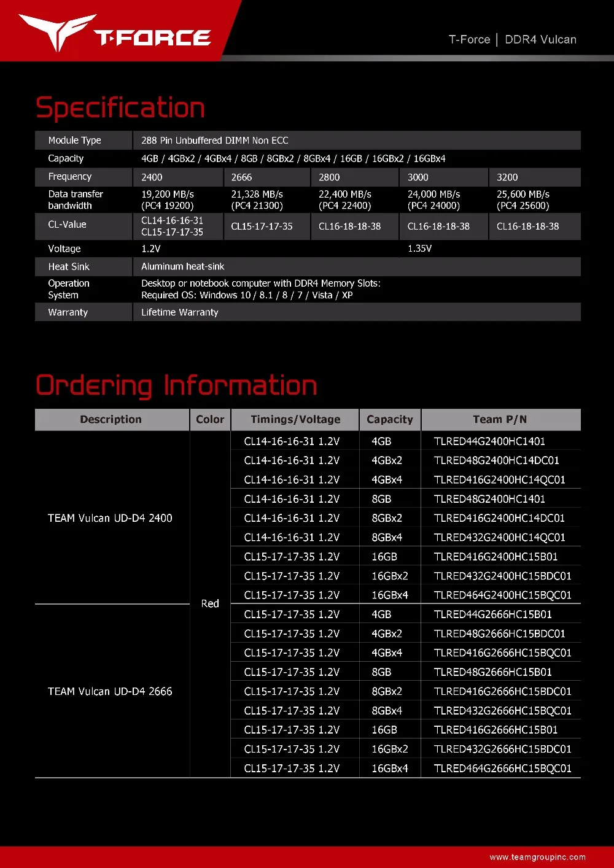614x868 pixels.
Task: Click the 'Color' column header
Action: 210,419
